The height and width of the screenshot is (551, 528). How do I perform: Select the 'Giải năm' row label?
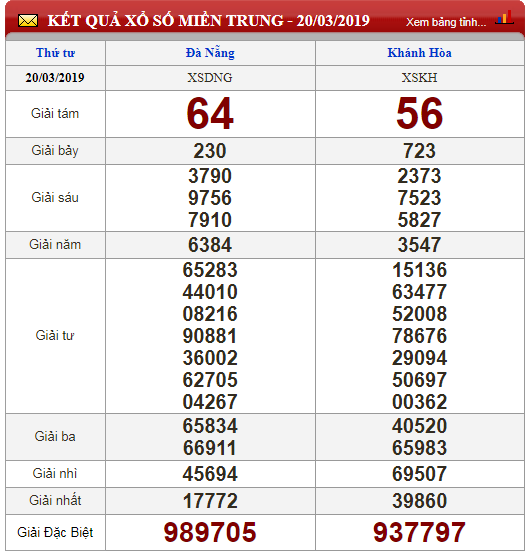point(55,245)
